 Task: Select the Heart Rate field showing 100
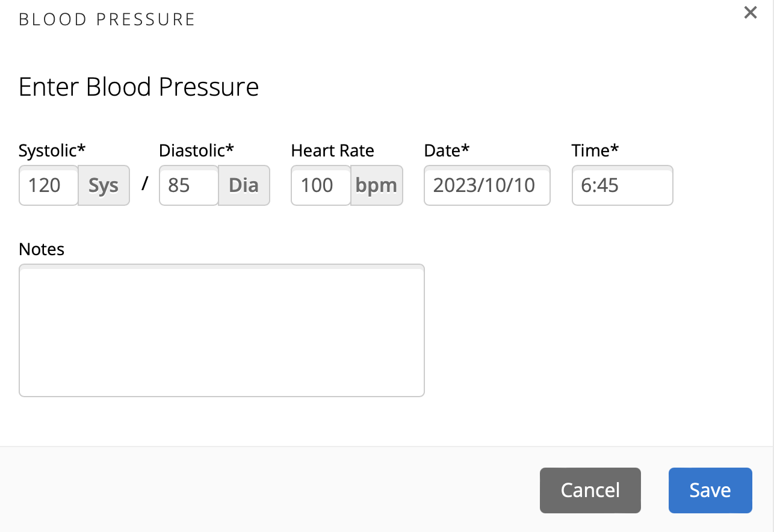(x=321, y=185)
